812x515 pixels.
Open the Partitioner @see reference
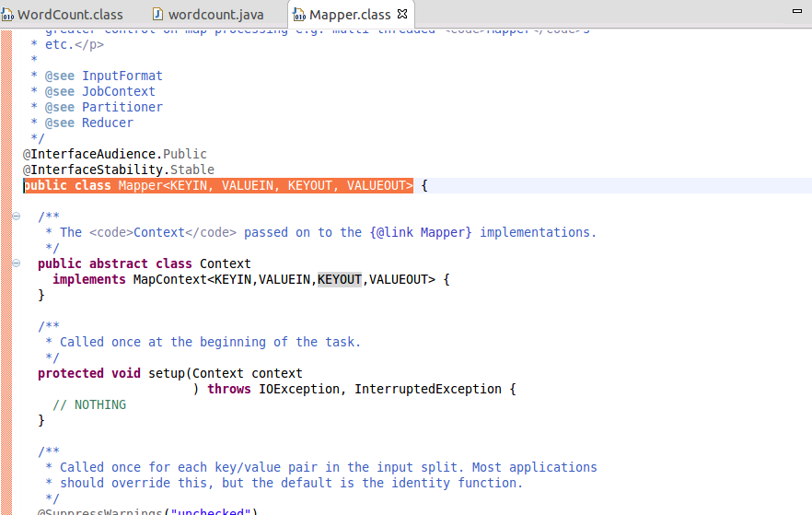coord(122,107)
